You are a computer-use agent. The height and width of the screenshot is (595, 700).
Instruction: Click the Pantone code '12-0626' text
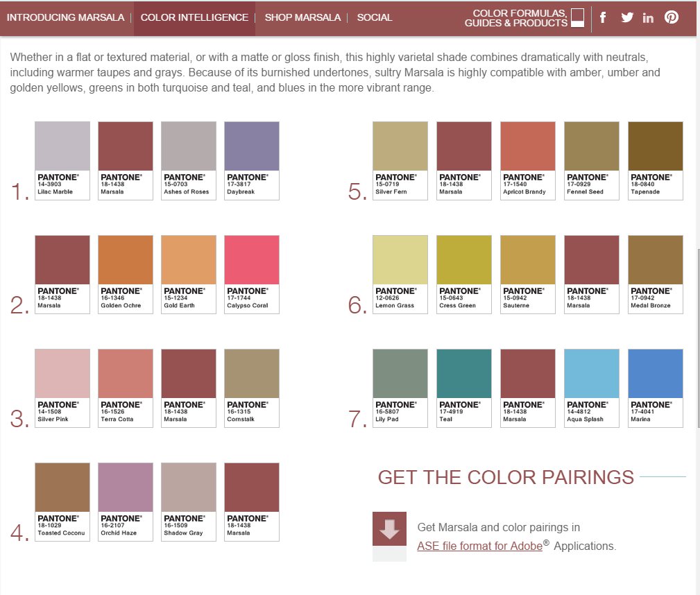(387, 297)
